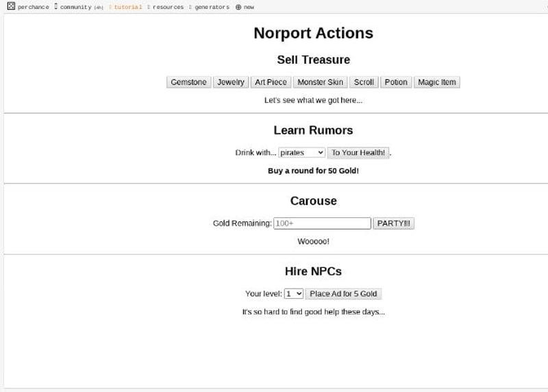Sell a Gemstone treasure
Viewport: 548px width, 392px height.
pyautogui.click(x=188, y=82)
